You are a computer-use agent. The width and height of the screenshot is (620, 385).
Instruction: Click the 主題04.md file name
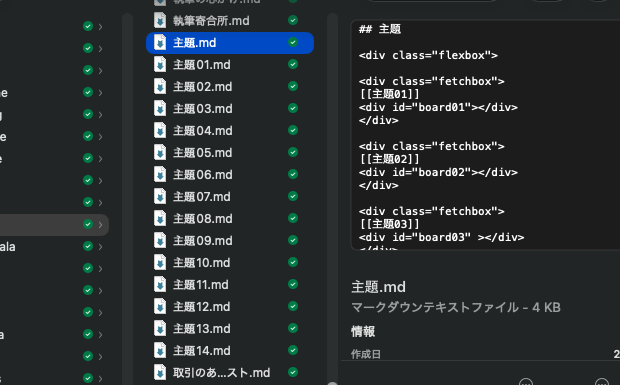pos(202,131)
